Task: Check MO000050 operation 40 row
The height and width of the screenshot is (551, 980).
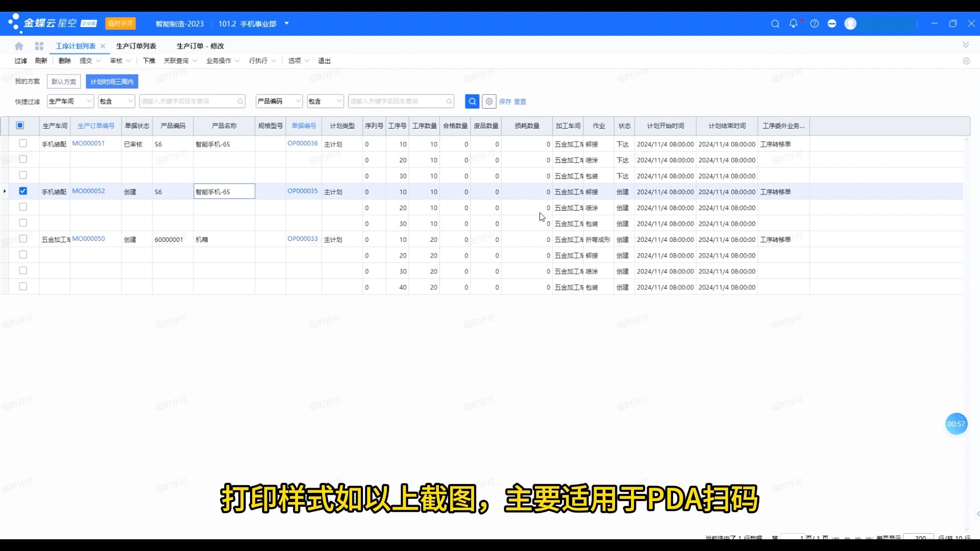Action: tap(23, 286)
